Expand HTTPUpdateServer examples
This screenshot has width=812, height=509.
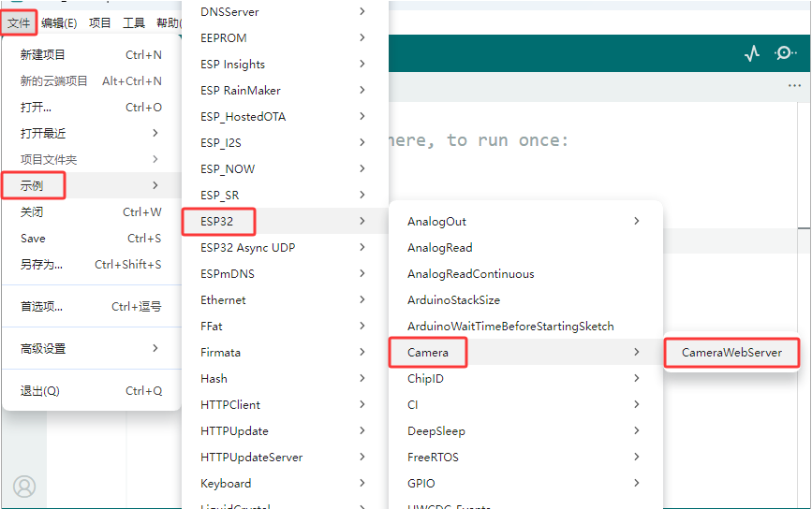285,458
